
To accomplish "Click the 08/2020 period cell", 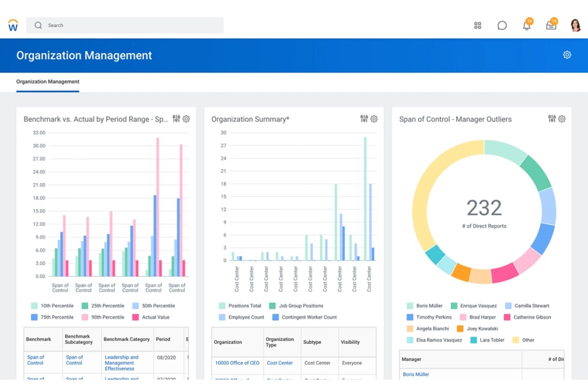I will pos(166,358).
